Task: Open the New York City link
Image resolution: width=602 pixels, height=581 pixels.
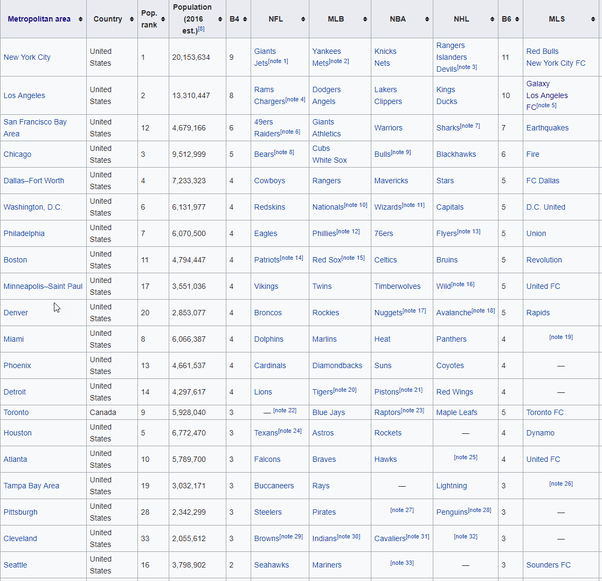Action: tap(27, 57)
